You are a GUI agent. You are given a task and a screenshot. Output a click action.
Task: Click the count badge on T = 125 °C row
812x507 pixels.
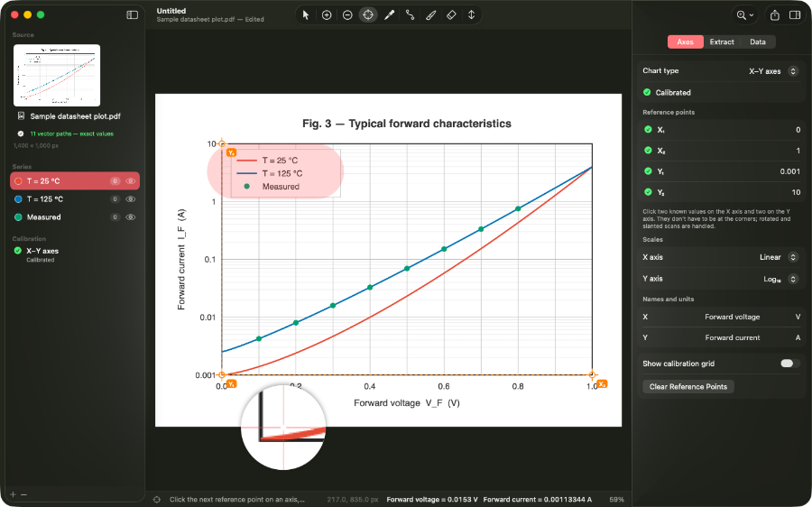pos(115,198)
